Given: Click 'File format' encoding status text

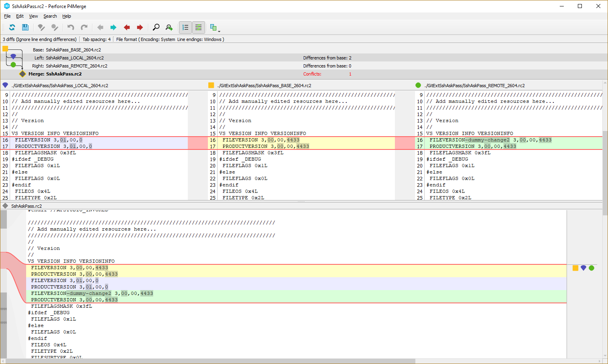Looking at the screenshot, I should (170, 39).
